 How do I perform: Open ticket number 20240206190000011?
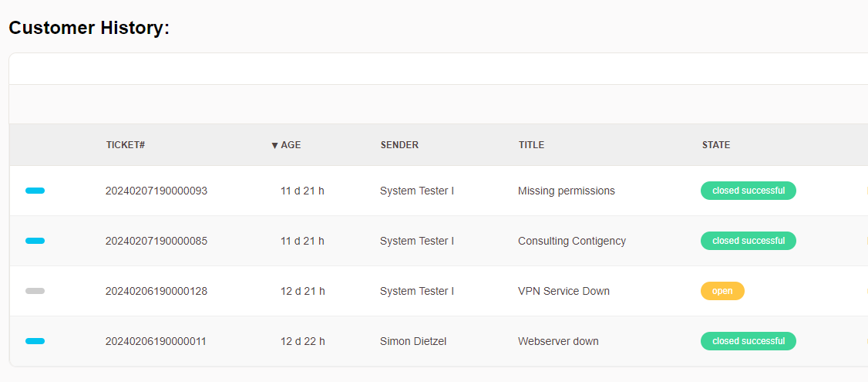[x=156, y=341]
